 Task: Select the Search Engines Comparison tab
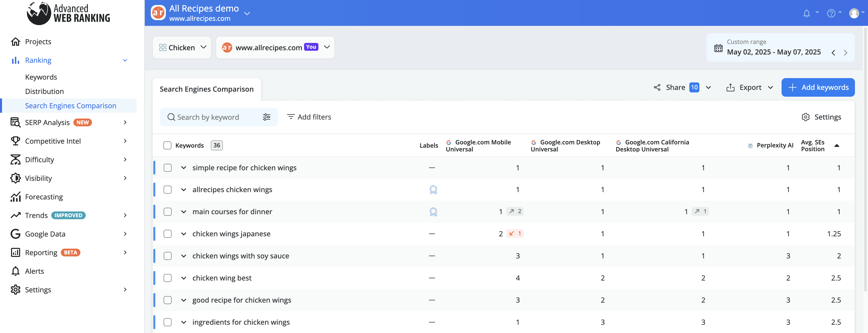pyautogui.click(x=207, y=89)
